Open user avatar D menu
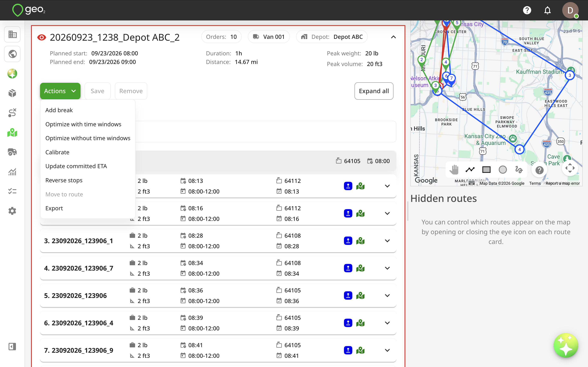Image resolution: width=588 pixels, height=367 pixels. click(570, 10)
